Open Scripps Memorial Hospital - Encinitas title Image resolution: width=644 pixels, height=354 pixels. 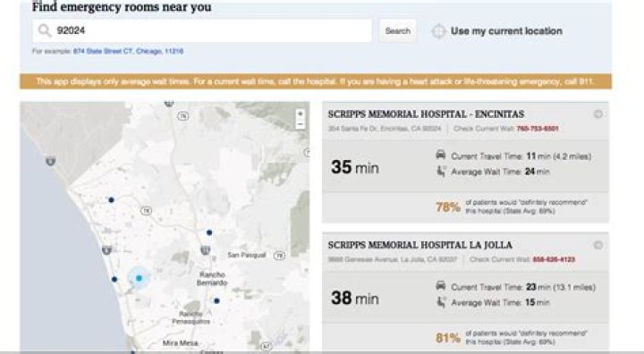pos(426,114)
